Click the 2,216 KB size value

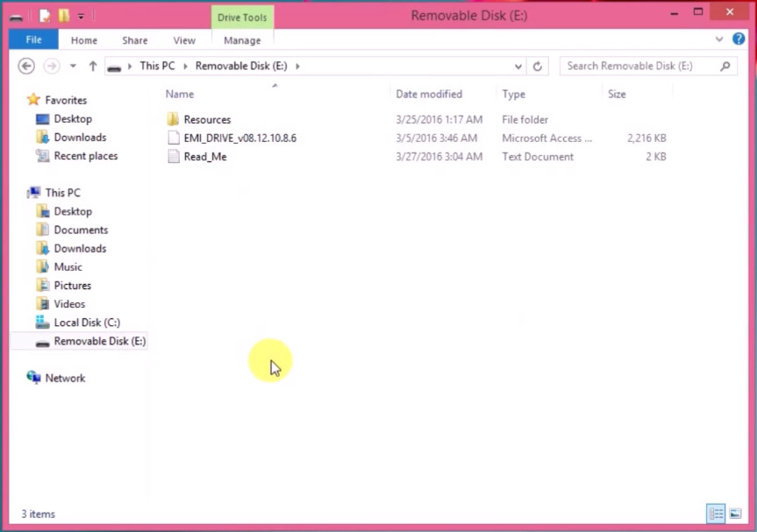(646, 138)
